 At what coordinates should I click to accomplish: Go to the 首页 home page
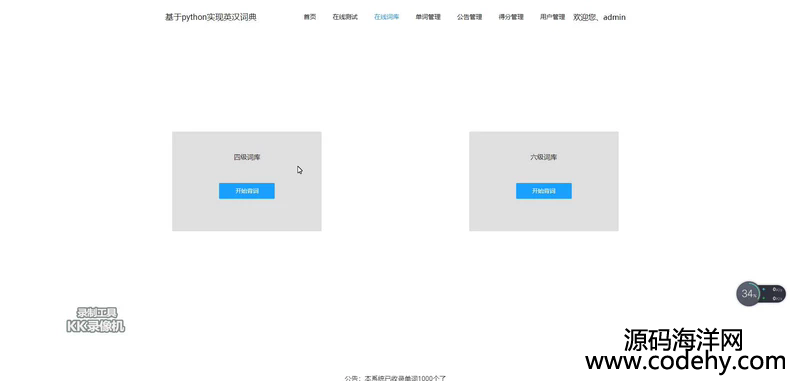310,17
